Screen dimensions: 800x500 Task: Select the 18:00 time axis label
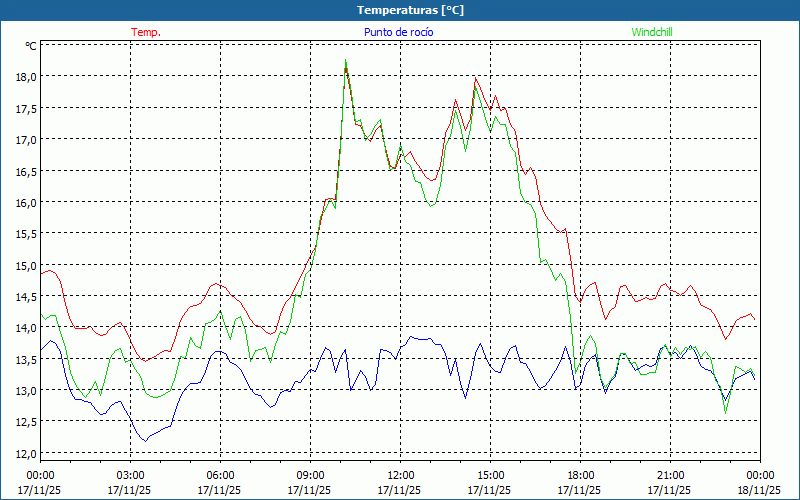(581, 475)
